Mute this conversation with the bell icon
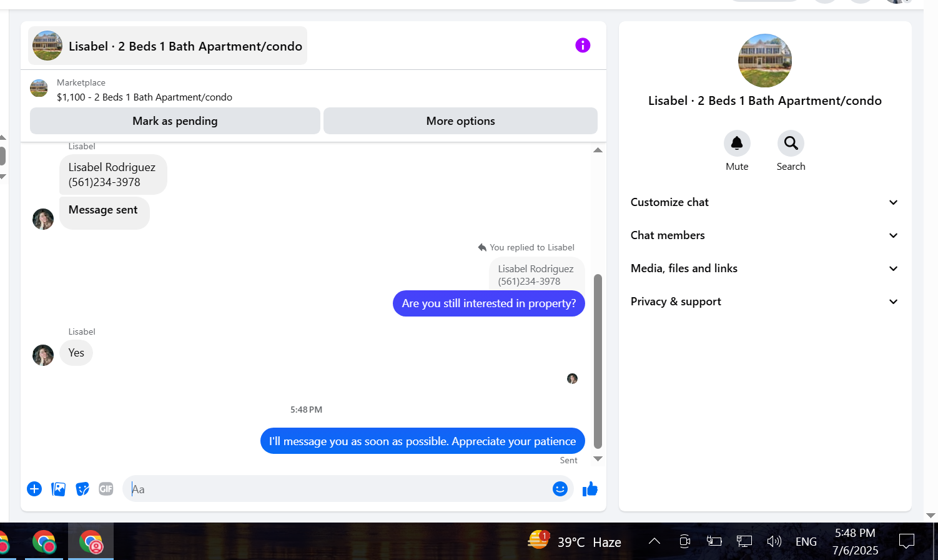The image size is (938, 560). pyautogui.click(x=737, y=143)
